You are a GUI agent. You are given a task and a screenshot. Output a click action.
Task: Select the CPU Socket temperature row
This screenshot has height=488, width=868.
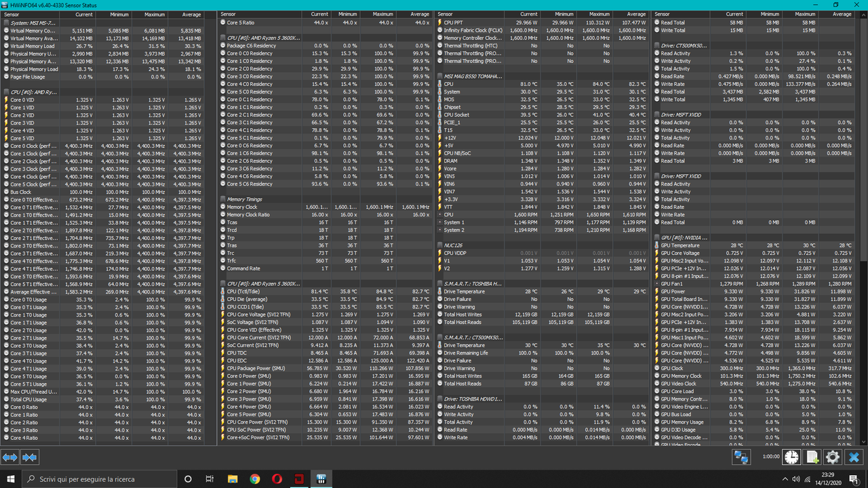[542, 115]
